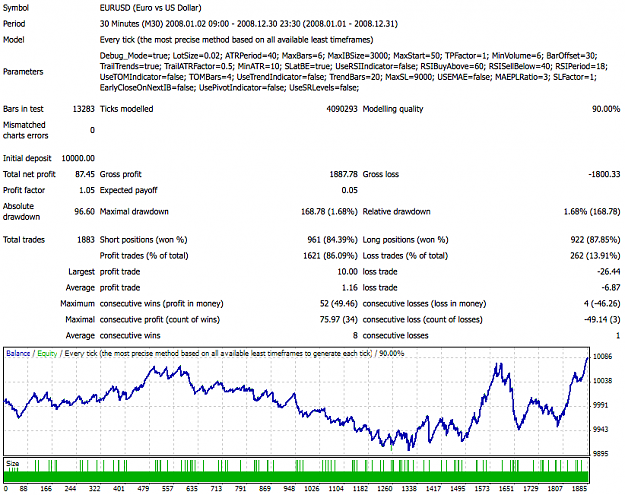Screen dimensions: 625x495
Task: Click the chart Y-axis label 9991
Action: [601, 405]
